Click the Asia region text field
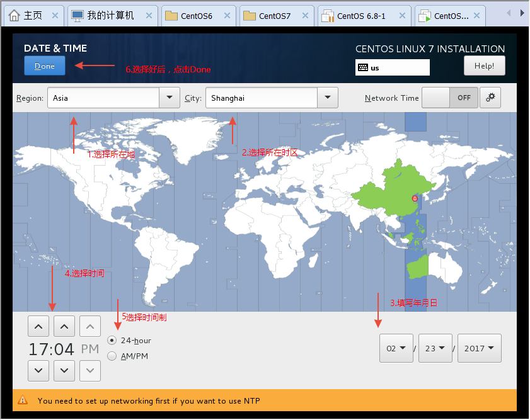Screen dimensions: 530x420 coord(103,98)
